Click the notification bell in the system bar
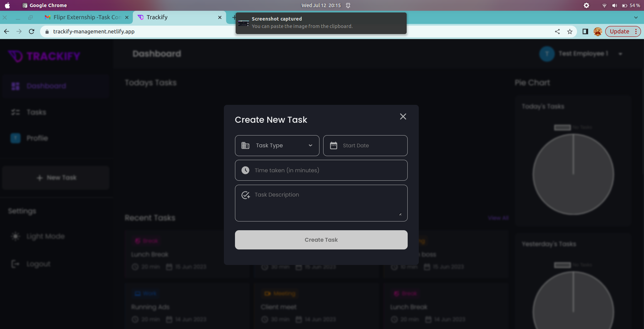This screenshot has height=329, width=644. click(x=348, y=5)
